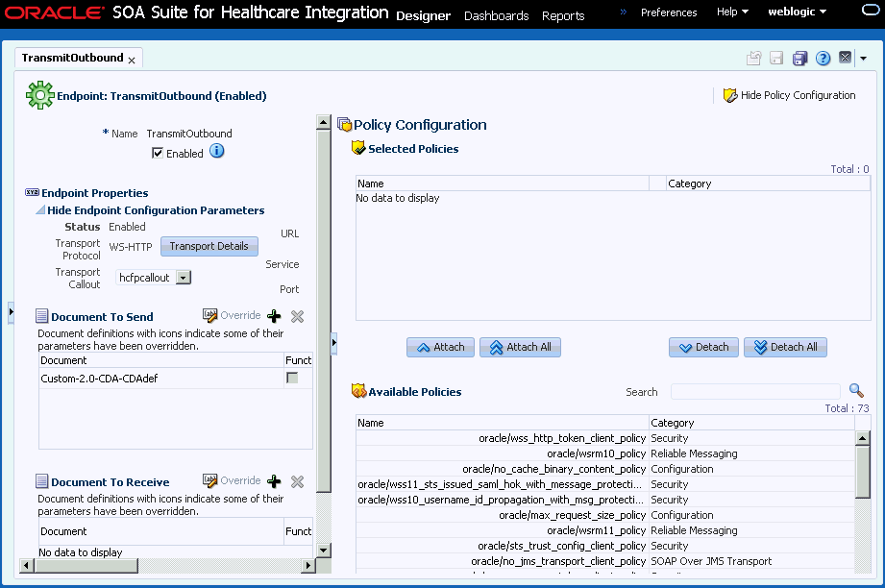Delete document in Document To Receive

[x=298, y=482]
